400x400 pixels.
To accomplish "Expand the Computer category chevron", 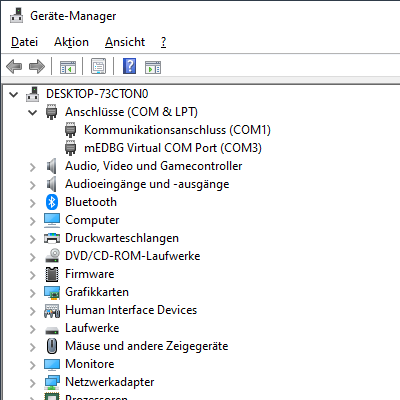I will (x=33, y=221).
